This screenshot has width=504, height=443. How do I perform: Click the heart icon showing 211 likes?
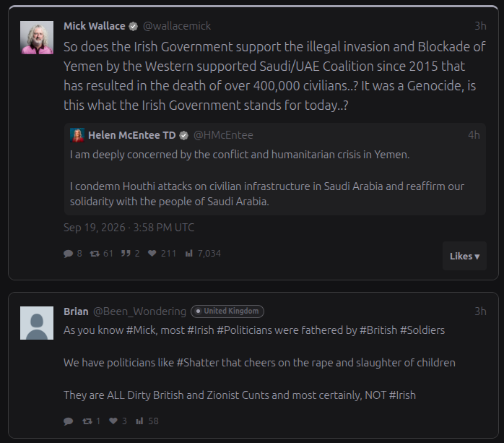coord(152,254)
